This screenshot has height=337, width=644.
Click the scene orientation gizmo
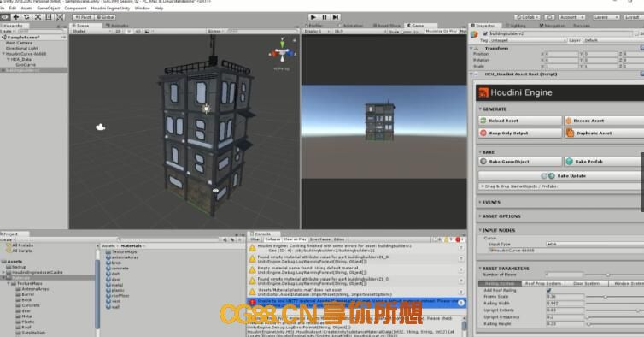pyautogui.click(x=282, y=53)
